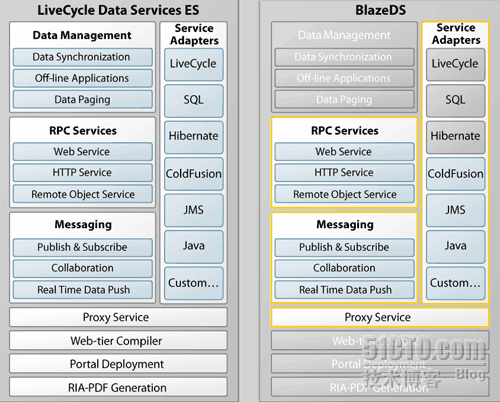Choose 'Java' adapter in BlazeDS panel
Viewport: 500px width, 402px height.
(x=456, y=247)
